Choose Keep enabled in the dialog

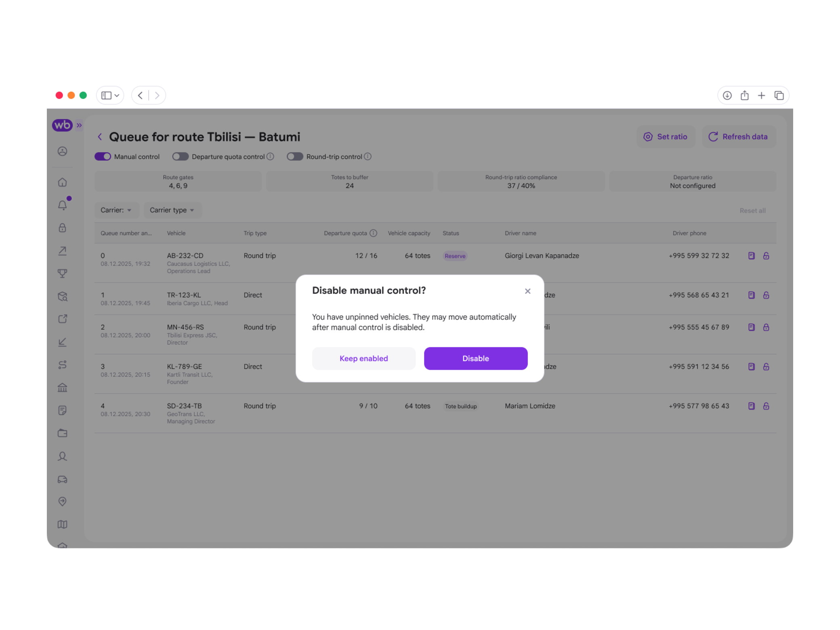coord(363,358)
